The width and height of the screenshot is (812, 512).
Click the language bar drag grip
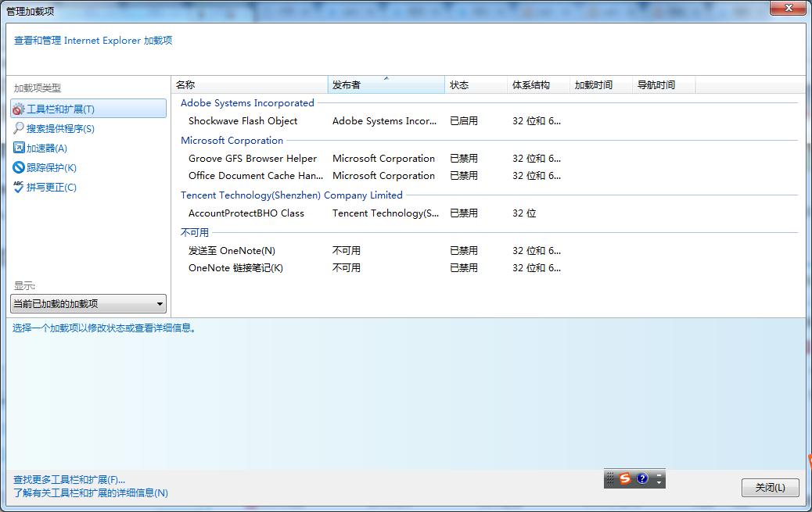pyautogui.click(x=610, y=479)
